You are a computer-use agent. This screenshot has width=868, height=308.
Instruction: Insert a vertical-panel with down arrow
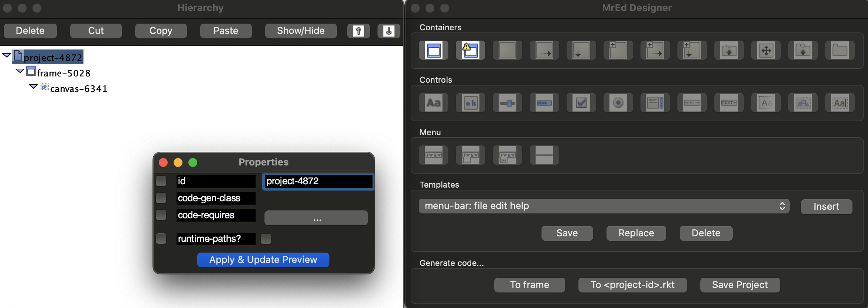tap(581, 50)
